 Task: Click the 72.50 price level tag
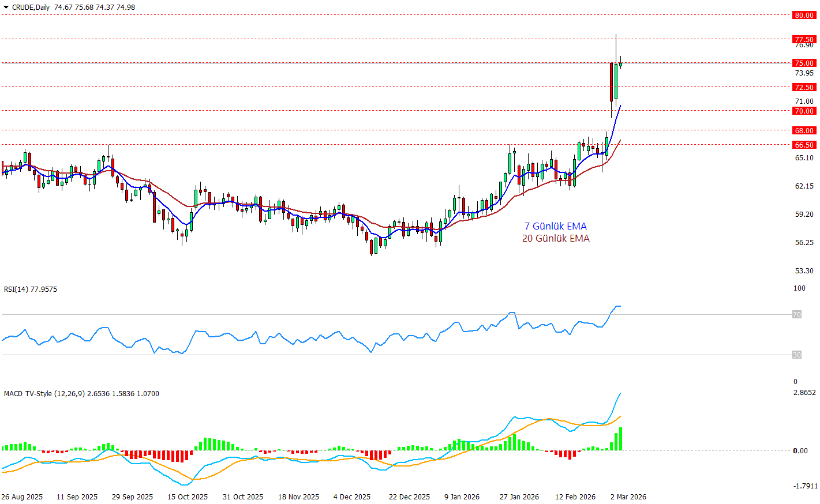(804, 88)
